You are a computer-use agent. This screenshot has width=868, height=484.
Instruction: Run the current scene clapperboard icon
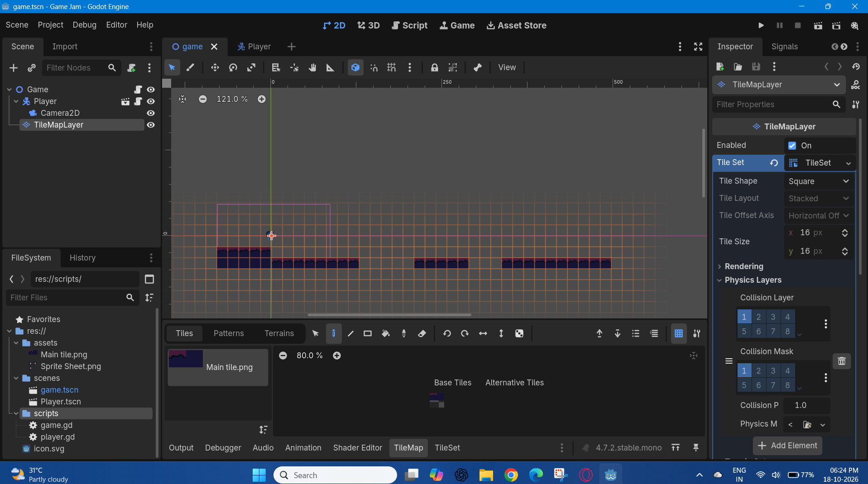[818, 25]
